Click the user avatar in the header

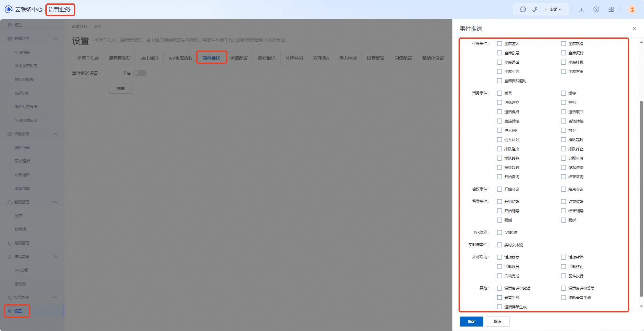pos(632,9)
